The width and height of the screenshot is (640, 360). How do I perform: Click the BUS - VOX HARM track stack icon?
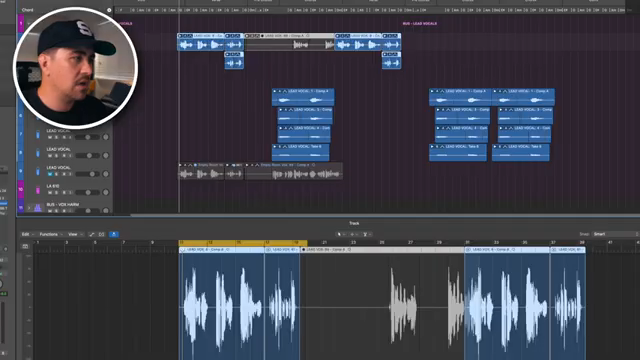click(38, 208)
